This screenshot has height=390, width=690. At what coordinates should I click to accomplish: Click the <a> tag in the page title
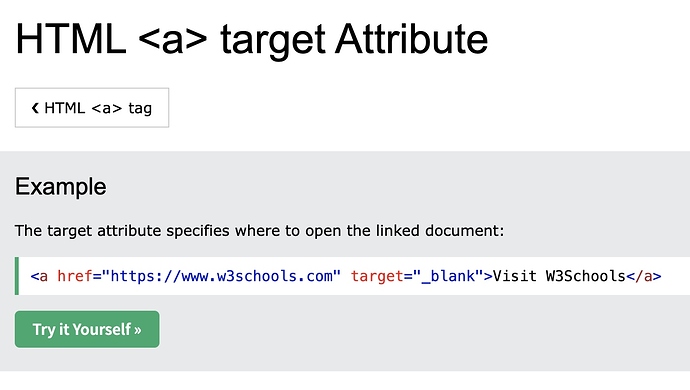tap(173, 40)
